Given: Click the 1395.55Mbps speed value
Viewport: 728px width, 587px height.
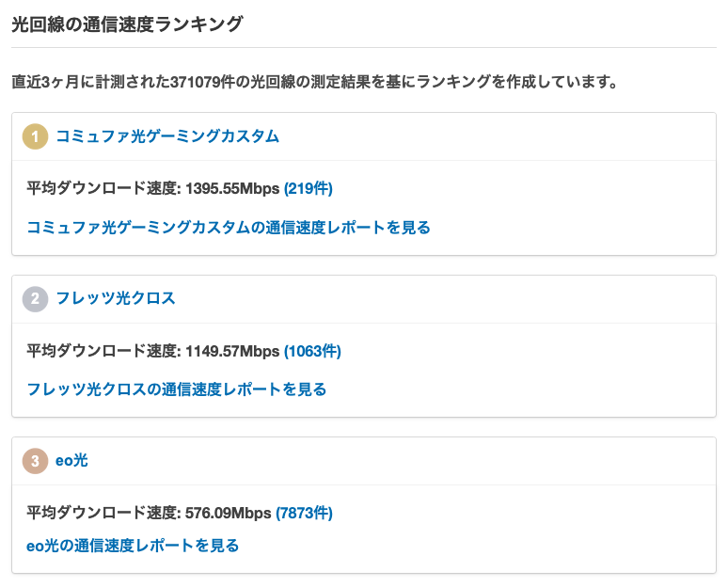Looking at the screenshot, I should (x=232, y=188).
